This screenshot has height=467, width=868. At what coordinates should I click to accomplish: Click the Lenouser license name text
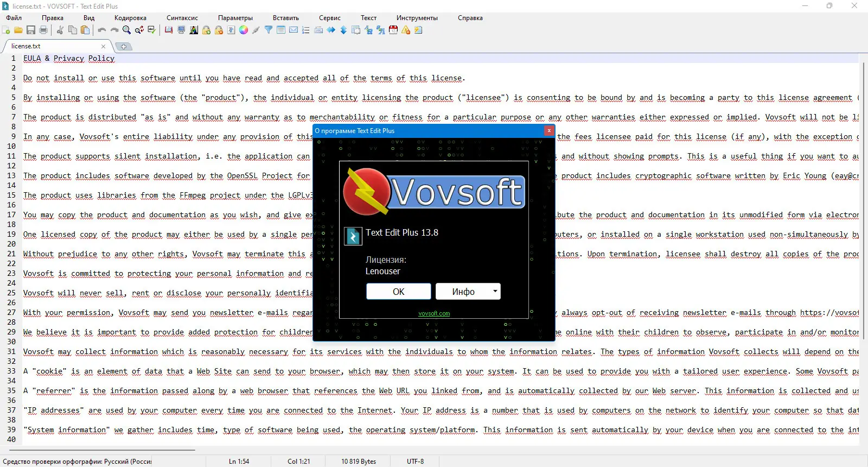[x=382, y=271]
